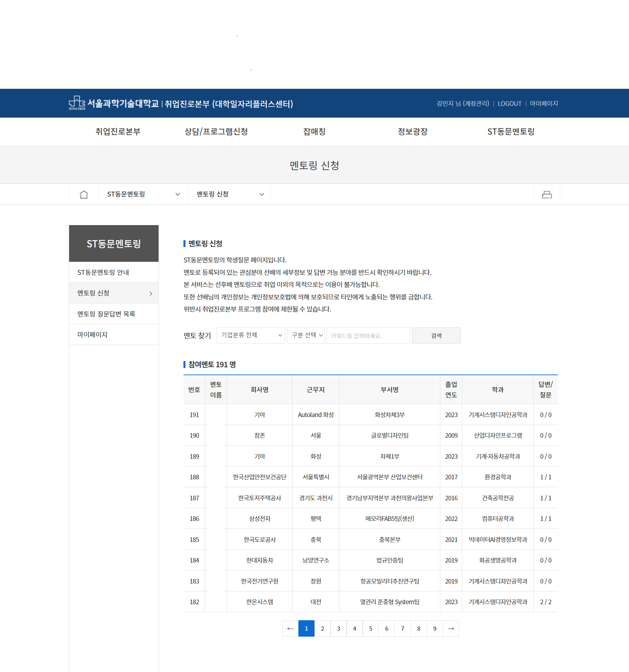629x672 pixels.
Task: Open ST동문멘토링 main menu
Action: 511,131
